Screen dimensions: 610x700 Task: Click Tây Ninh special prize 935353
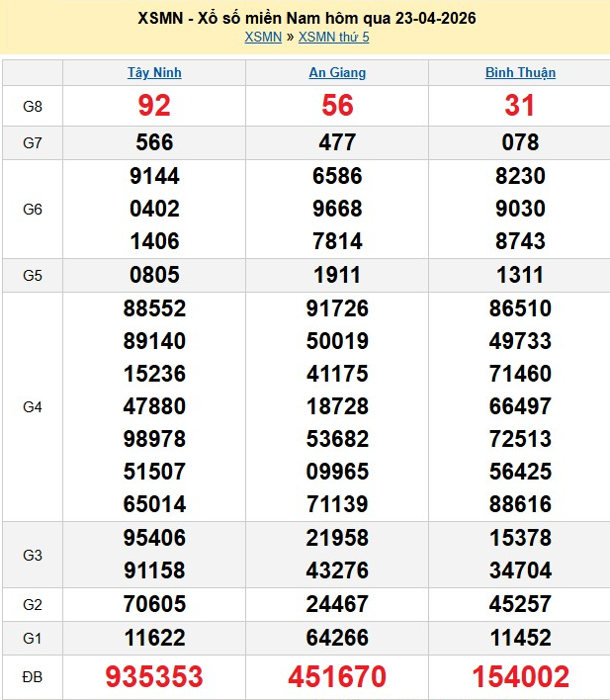tap(154, 677)
